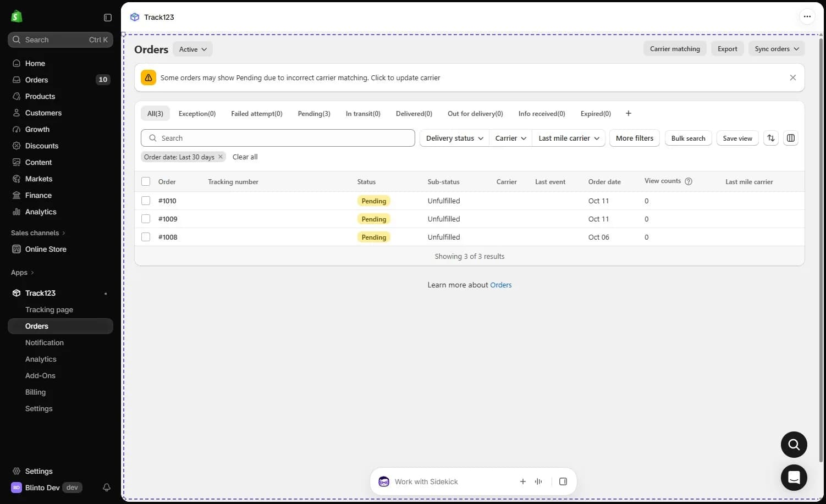Image resolution: width=826 pixels, height=504 pixels.
Task: Click the orders table Search field
Action: pyautogui.click(x=278, y=138)
